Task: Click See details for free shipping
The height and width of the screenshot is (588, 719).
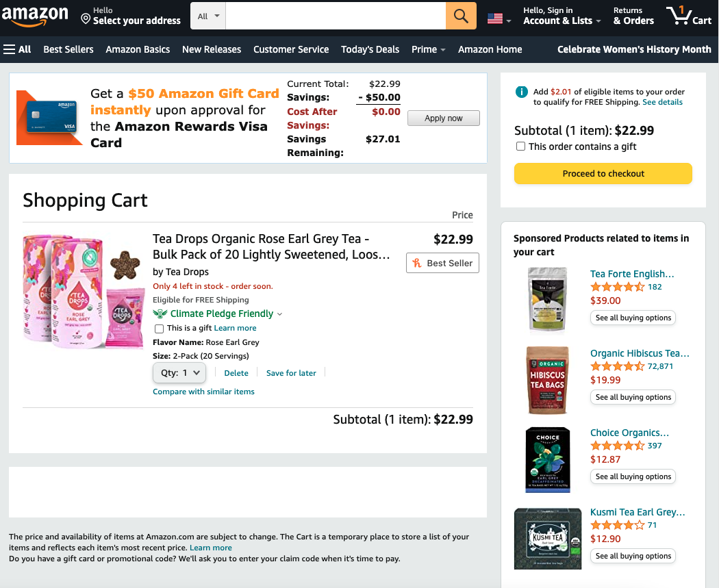Action: (x=662, y=102)
